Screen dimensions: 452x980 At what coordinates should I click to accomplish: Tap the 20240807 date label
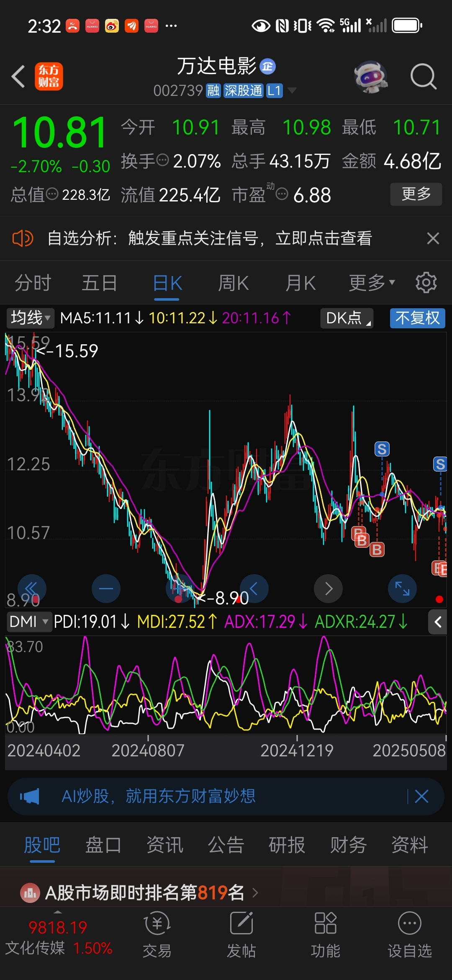click(x=148, y=750)
